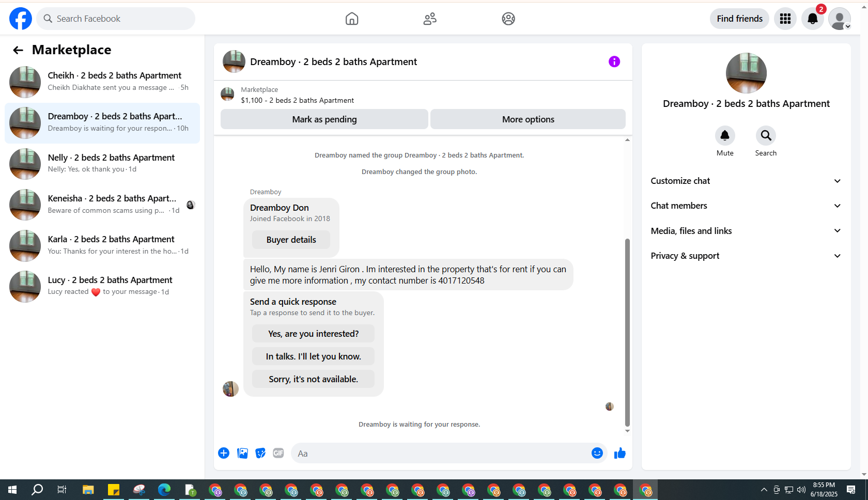This screenshot has height=500, width=868.
Task: Open the Windows notification center
Action: pyautogui.click(x=851, y=490)
